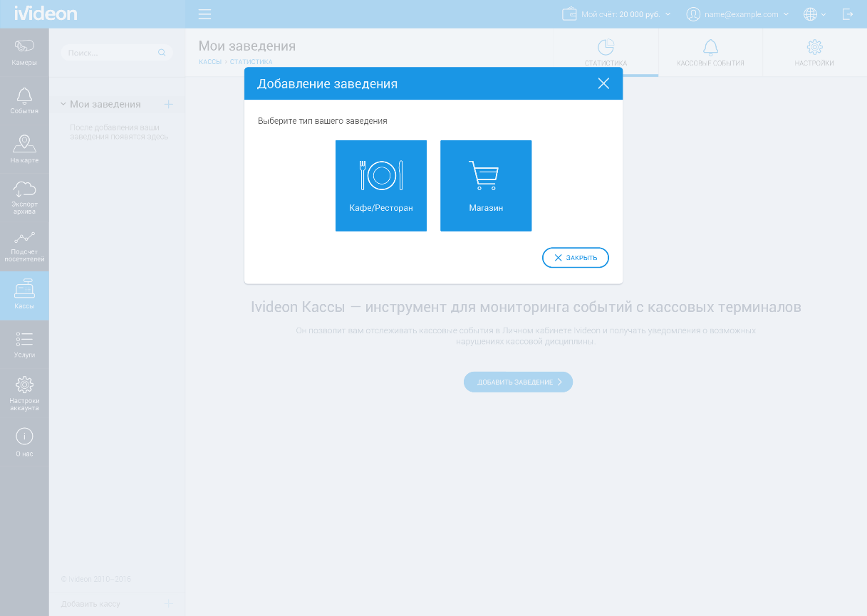Click the Мои заведения page title
Image resolution: width=867 pixels, height=616 pixels.
pos(246,46)
